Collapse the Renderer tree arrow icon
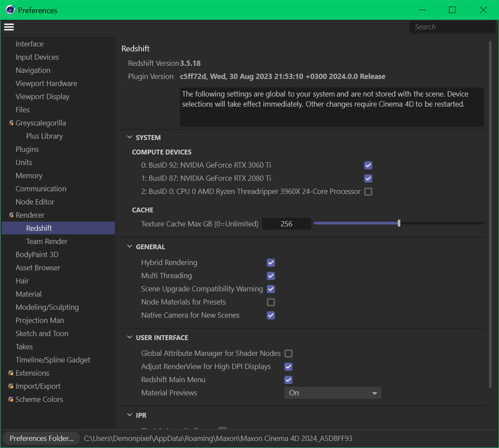 (11, 215)
